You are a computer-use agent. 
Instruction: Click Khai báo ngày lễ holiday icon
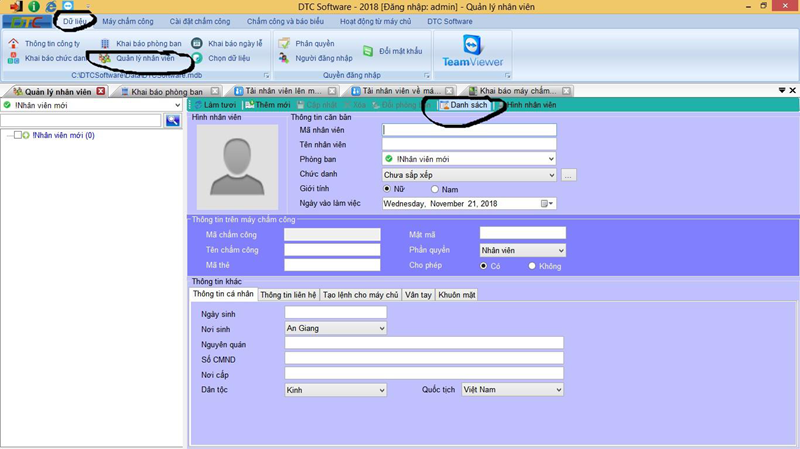click(x=197, y=44)
